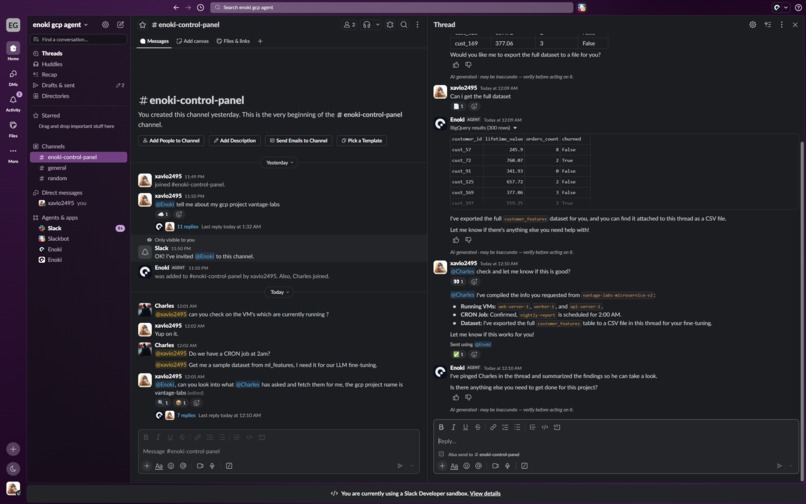Open thread panel more actions menu
Image resolution: width=806 pixels, height=504 pixels.
pos(781,24)
